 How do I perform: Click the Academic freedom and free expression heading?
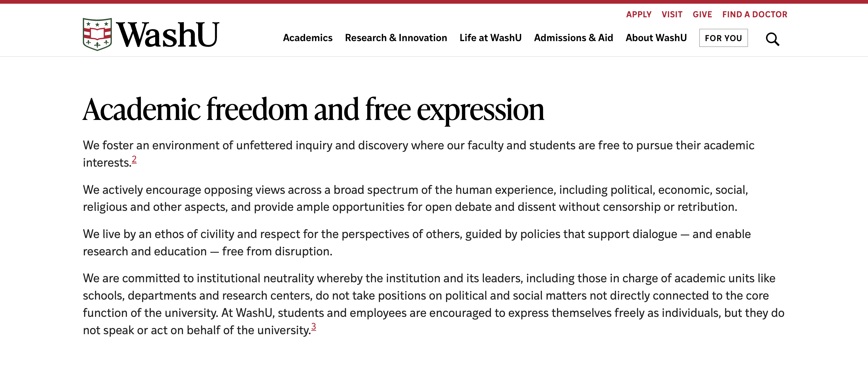(x=313, y=109)
